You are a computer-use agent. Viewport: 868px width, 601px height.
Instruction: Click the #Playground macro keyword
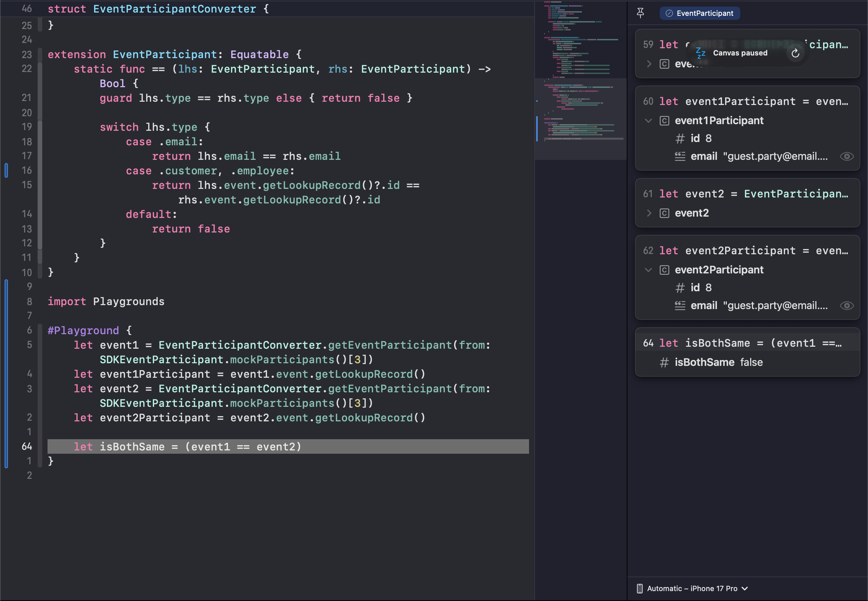pyautogui.click(x=83, y=331)
